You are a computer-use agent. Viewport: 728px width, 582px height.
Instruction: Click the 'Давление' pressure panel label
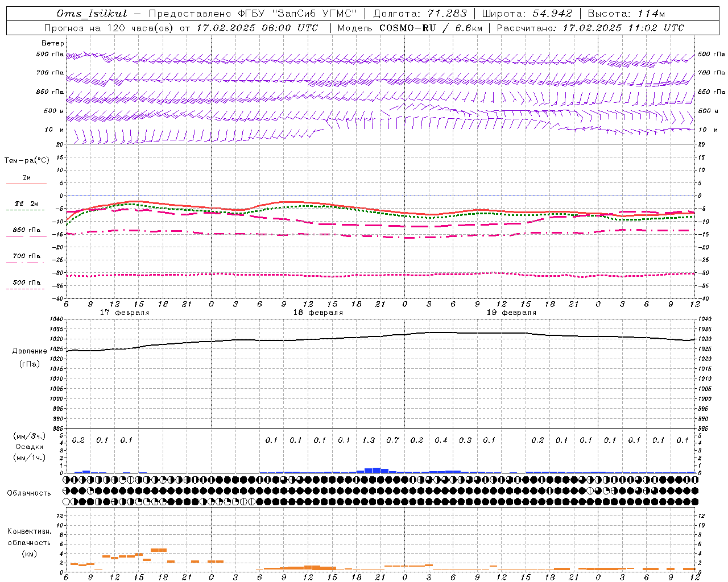30,351
